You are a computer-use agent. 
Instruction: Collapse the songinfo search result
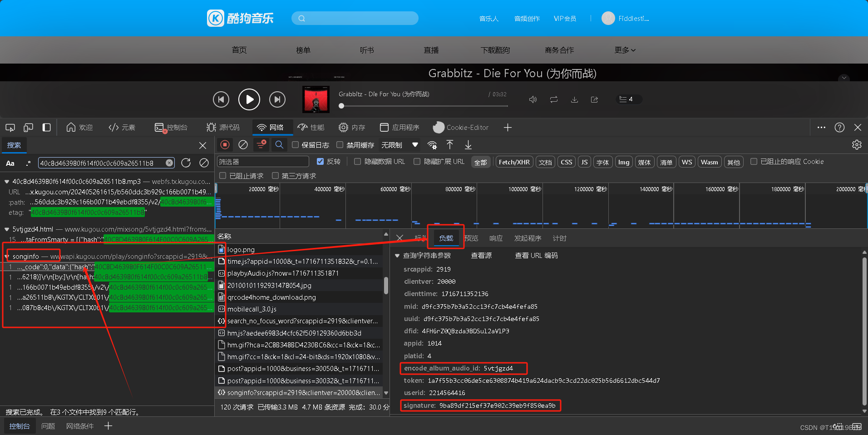pyautogui.click(x=7, y=257)
